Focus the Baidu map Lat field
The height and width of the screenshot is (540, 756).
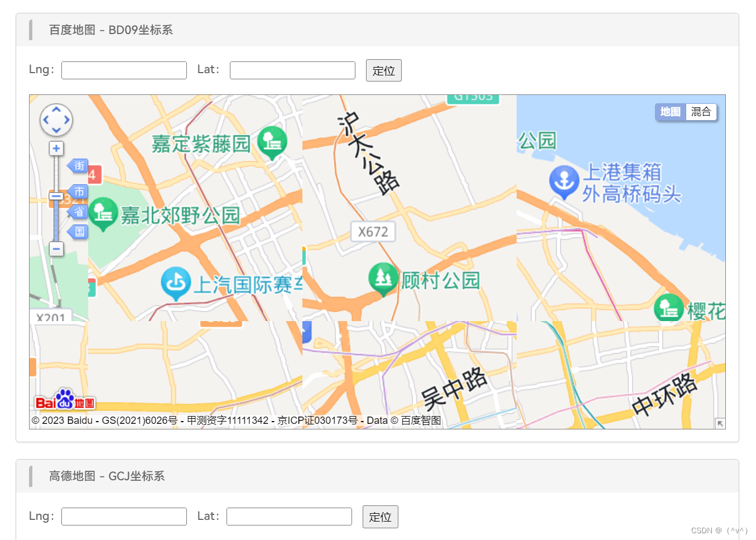tap(292, 70)
